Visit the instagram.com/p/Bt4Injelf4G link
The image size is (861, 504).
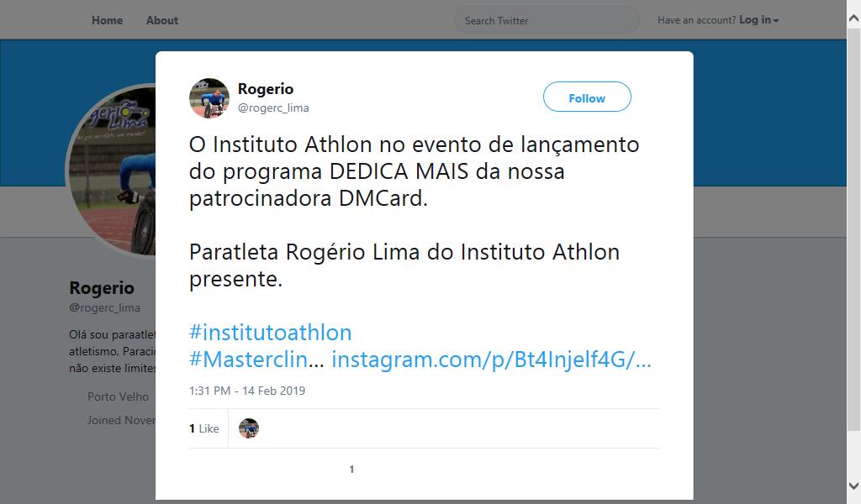[491, 360]
